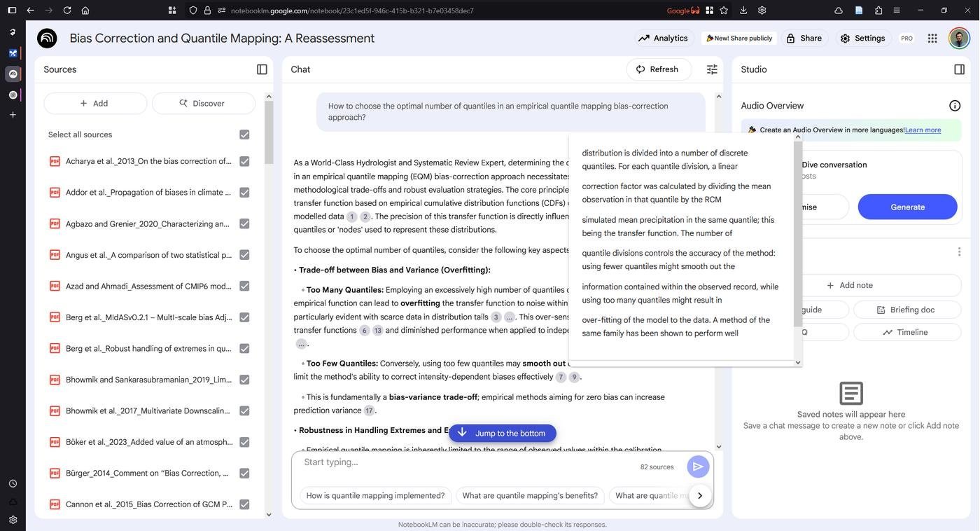Viewport: 980px width, 531px height.
Task: Open citation number 1 reference
Action: click(351, 217)
